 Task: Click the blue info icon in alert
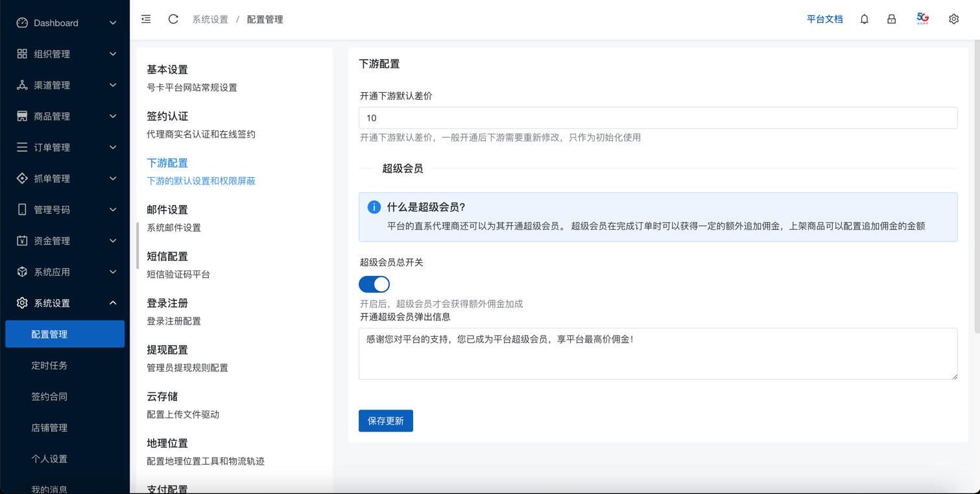374,207
